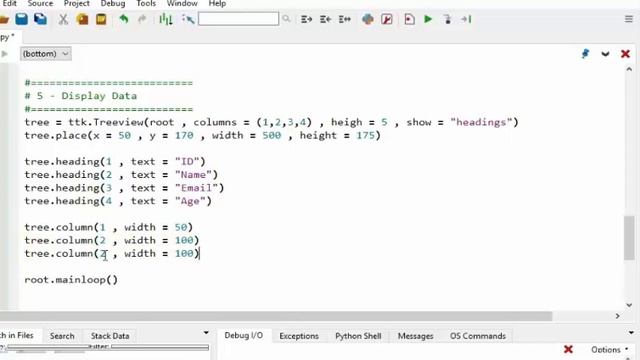Open left bottom panel tab dropdown arrow
The height and width of the screenshot is (360, 640).
(206, 333)
